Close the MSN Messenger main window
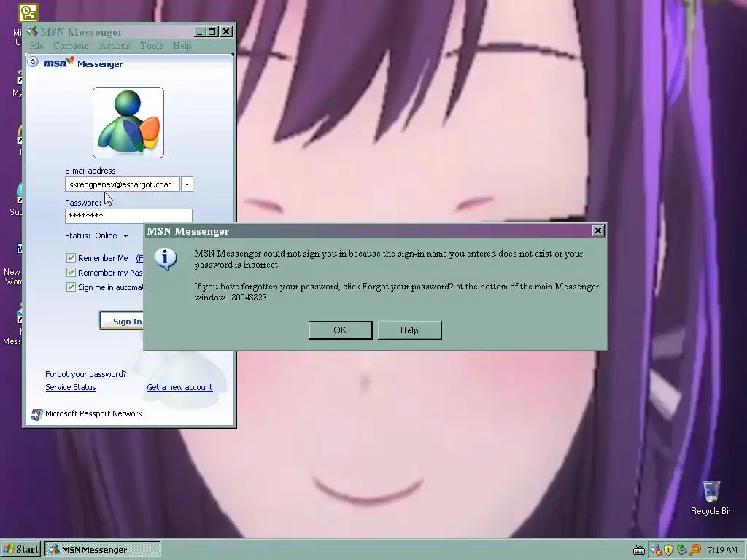This screenshot has width=747, height=560. point(227,32)
